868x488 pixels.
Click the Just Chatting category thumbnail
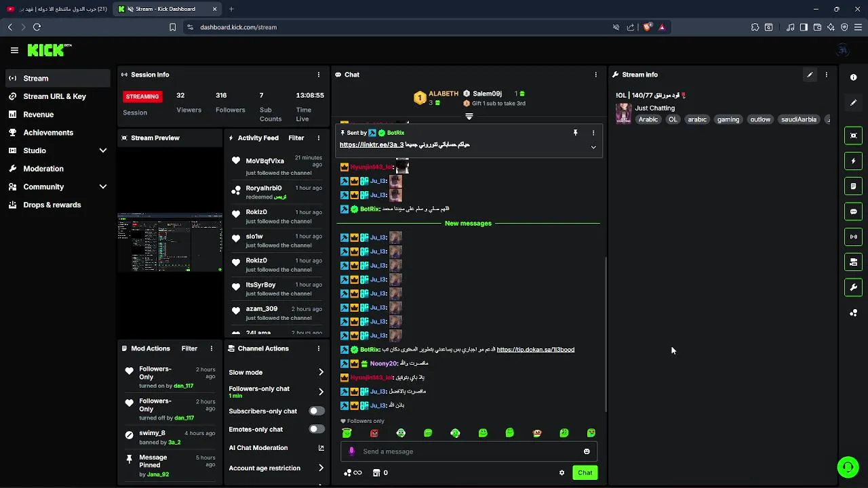pyautogui.click(x=623, y=114)
